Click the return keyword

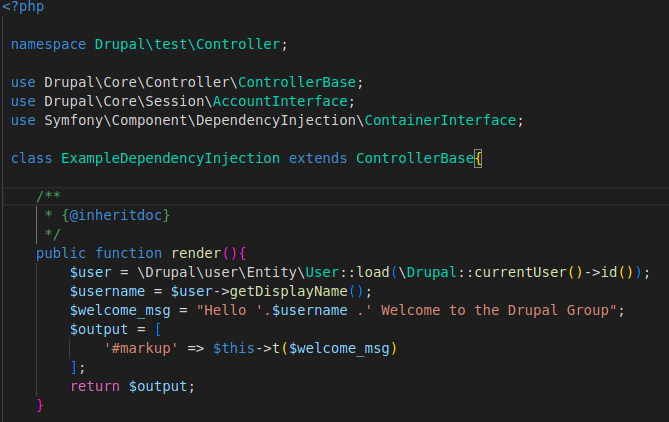(95, 386)
